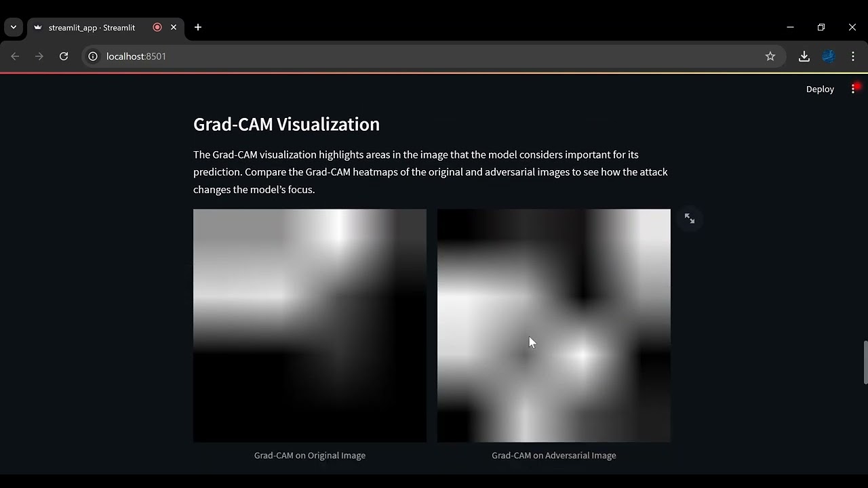Click the Grad-CAM Visualization heading
The image size is (868, 488).
(286, 124)
